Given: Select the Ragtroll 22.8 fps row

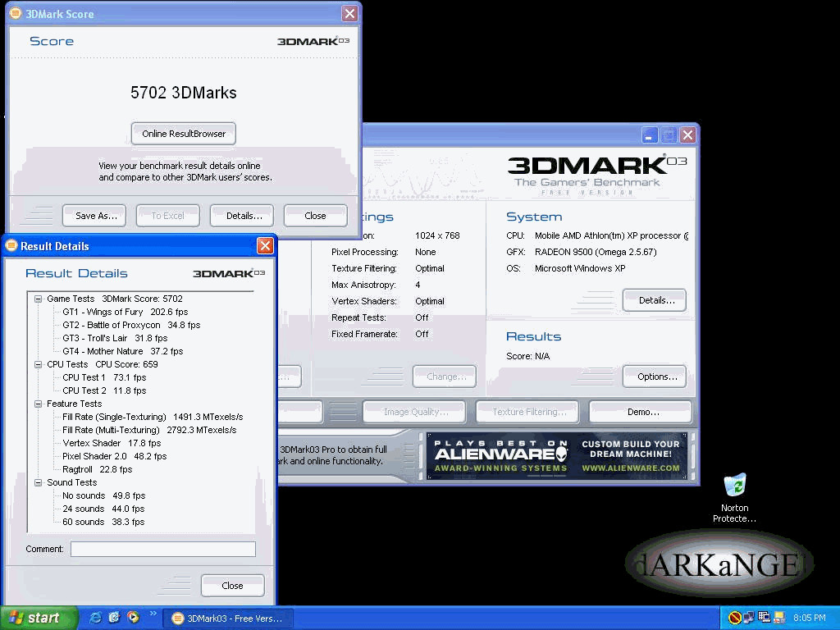Looking at the screenshot, I should [x=98, y=470].
